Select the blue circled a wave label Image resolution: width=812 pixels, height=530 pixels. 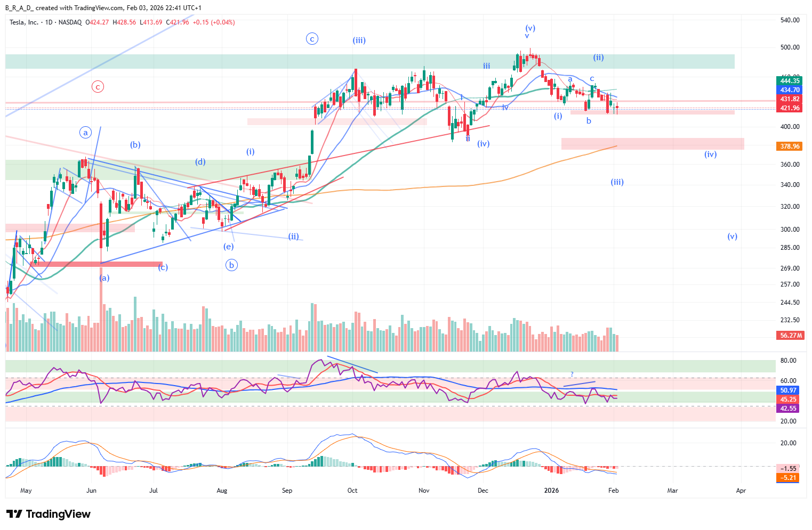[x=85, y=133]
